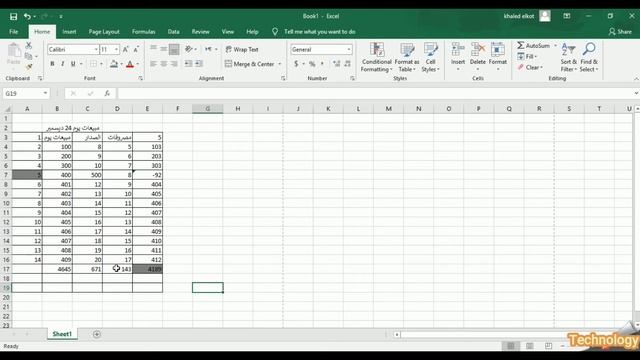
Task: Switch to Page Layout view icon
Action: click(x=529, y=346)
